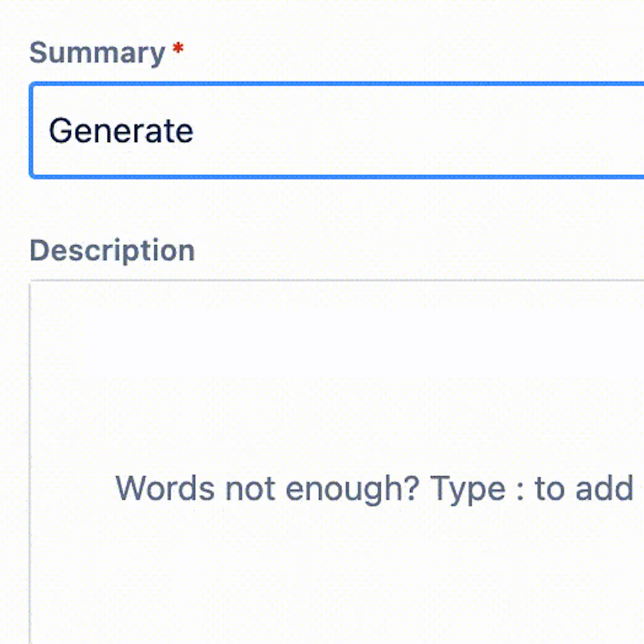Viewport: 644px width, 644px height.
Task: Click the Description field label
Action: (111, 250)
